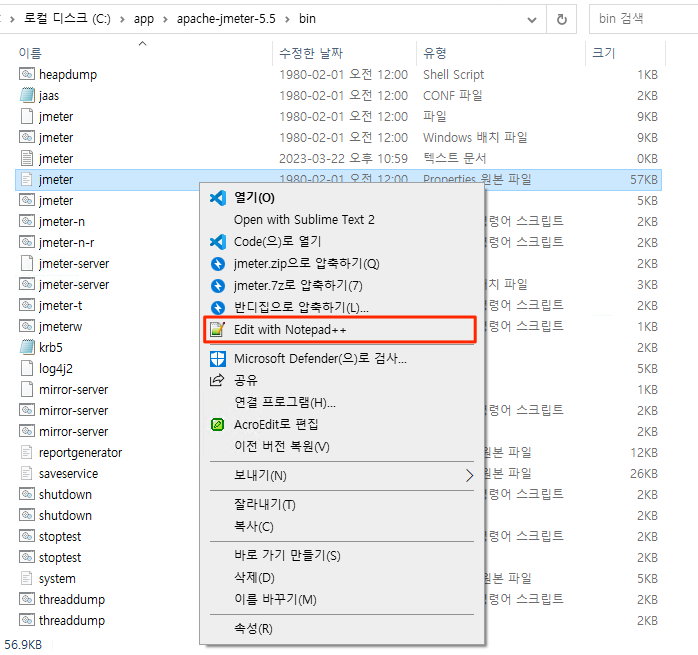The height and width of the screenshot is (655, 698).
Task: Select the jaas CONF file icon
Action: [x=27, y=95]
